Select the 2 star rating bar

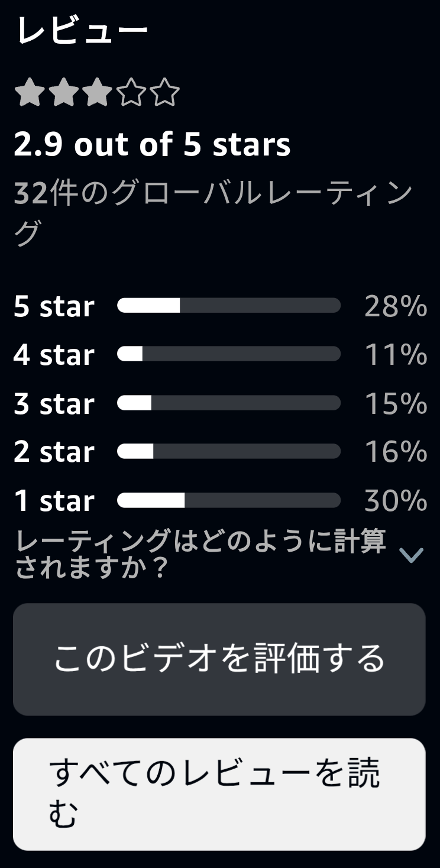coord(229,452)
